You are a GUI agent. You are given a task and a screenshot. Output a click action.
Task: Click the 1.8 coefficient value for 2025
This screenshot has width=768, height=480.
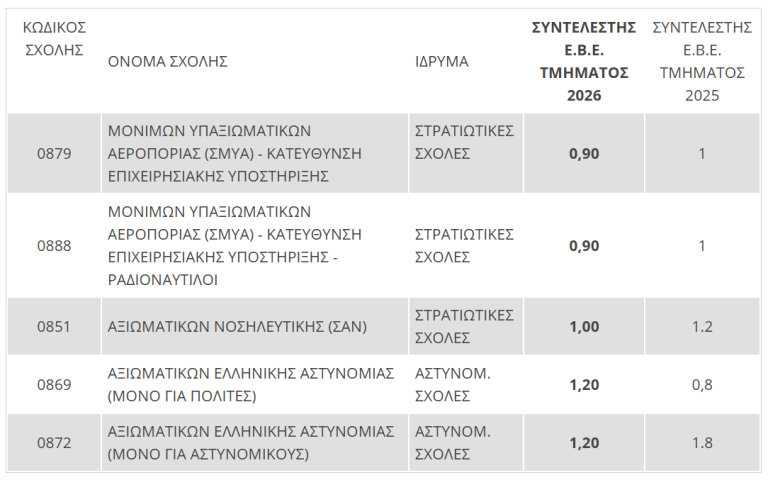702,443
